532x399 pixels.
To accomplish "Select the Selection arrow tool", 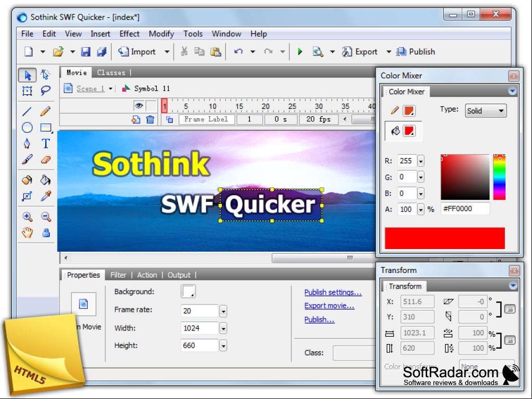I will (x=27, y=75).
